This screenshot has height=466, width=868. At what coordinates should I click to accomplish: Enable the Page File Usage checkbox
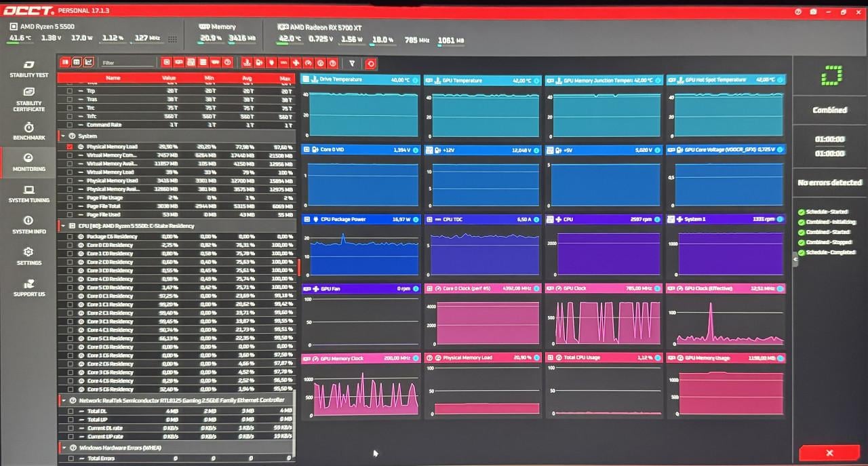click(70, 197)
